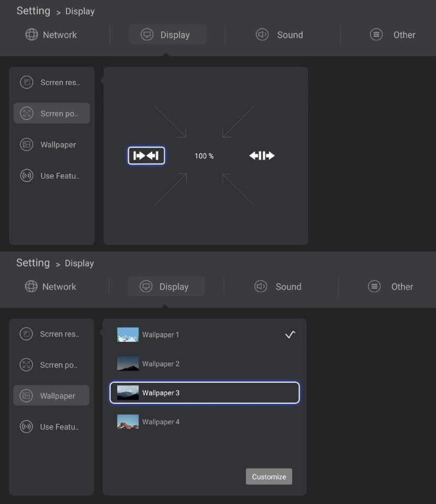The width and height of the screenshot is (436, 504).
Task: Click the Wallpaper picture icon in upper sidebar
Action: click(x=27, y=144)
